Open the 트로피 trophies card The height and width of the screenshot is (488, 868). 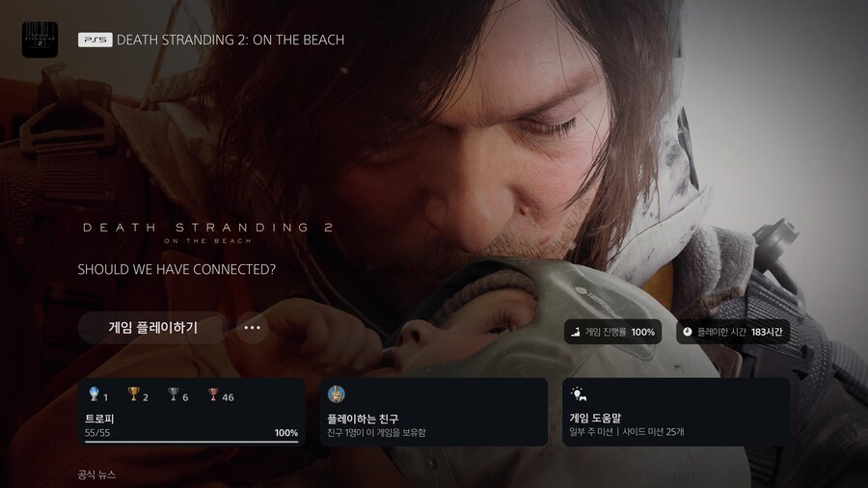[x=191, y=412]
